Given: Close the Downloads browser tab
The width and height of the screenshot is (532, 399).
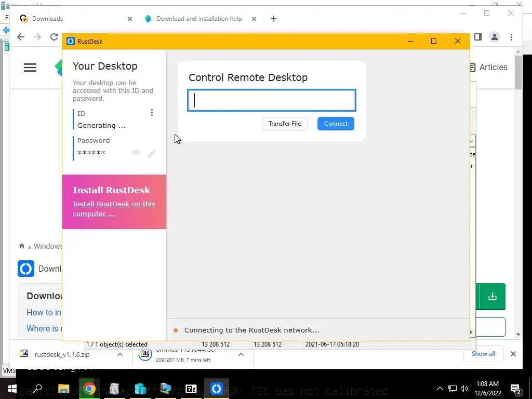Looking at the screenshot, I should coord(129,19).
